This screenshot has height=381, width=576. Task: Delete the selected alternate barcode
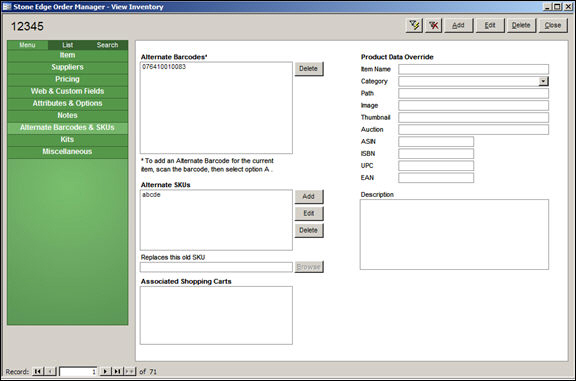coord(309,69)
